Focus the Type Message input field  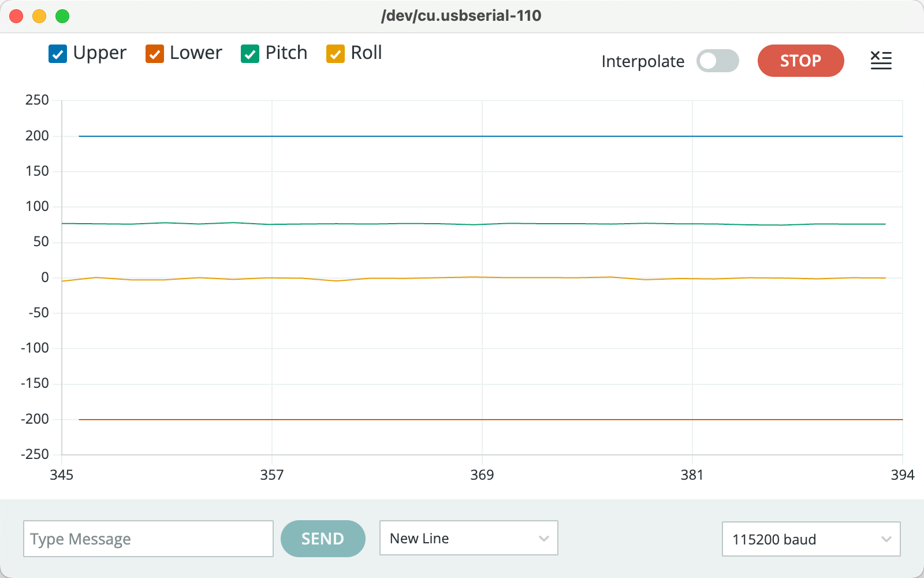pyautogui.click(x=148, y=539)
